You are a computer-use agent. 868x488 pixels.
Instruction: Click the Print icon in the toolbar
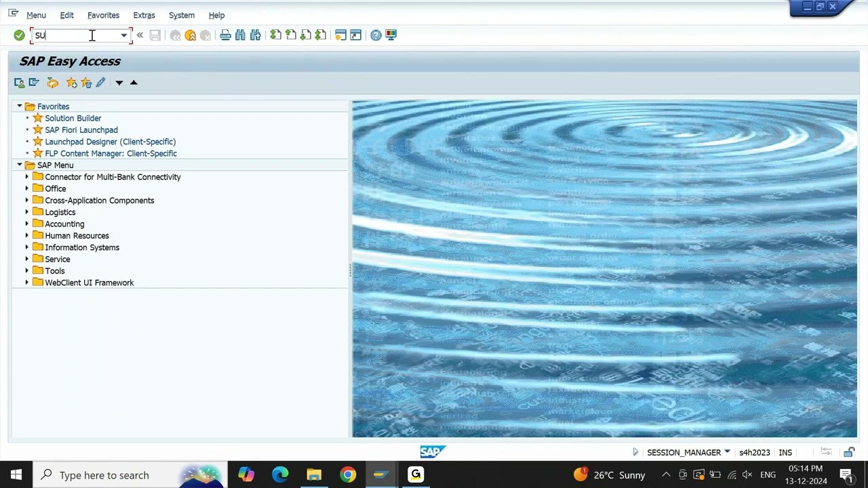[x=225, y=35]
